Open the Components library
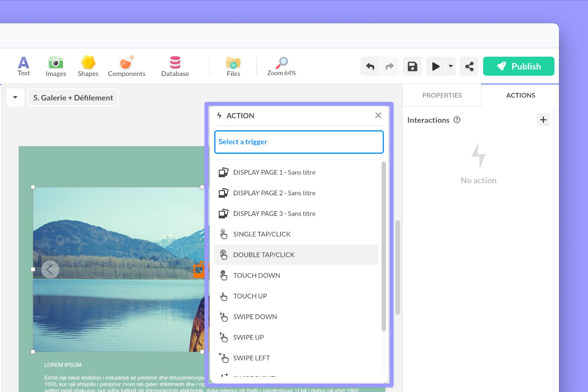Screen dimensions: 588x392 pyautogui.click(x=126, y=66)
